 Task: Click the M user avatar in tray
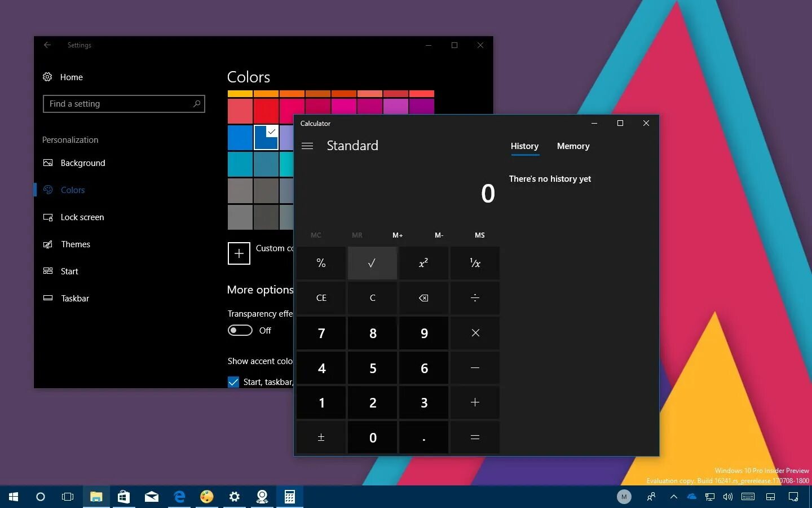click(x=624, y=497)
